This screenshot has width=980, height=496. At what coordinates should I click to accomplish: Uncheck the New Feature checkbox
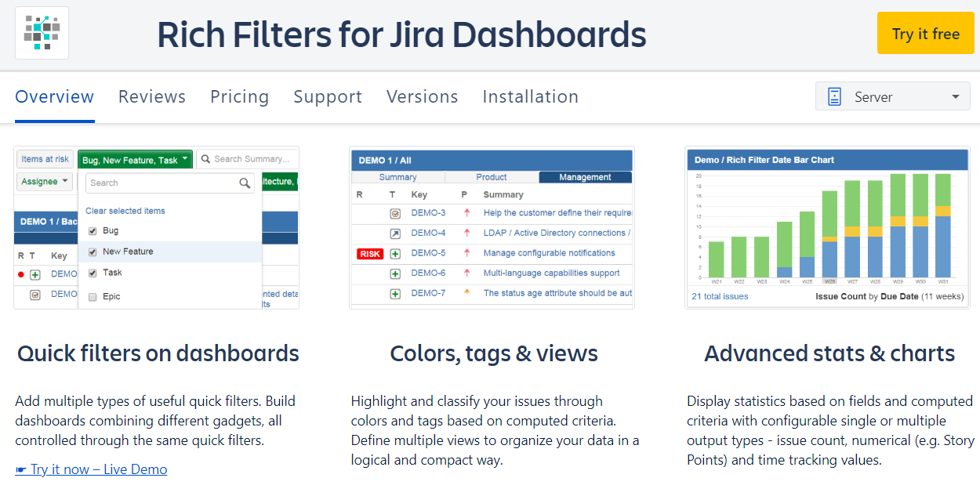93,252
